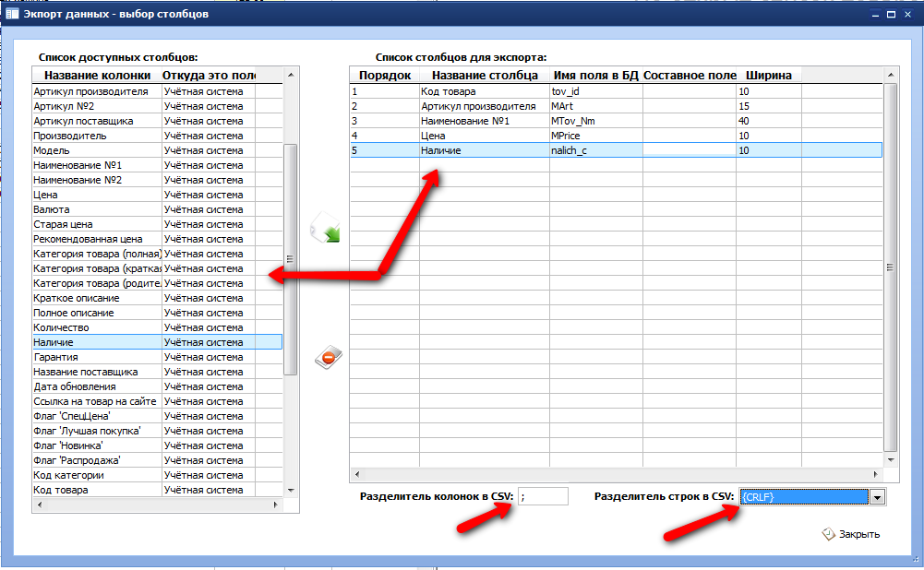The height and width of the screenshot is (570, 924).
Task: Select the Название поставщика row
Action: click(157, 372)
